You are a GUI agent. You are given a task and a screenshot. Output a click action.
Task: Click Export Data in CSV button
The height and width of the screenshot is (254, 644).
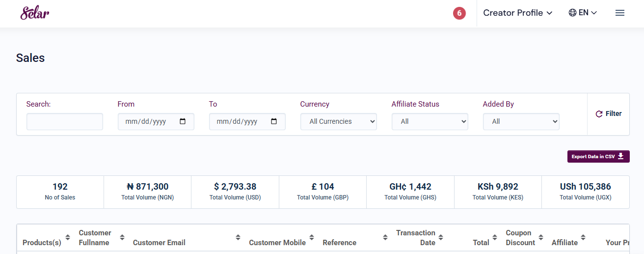[x=598, y=156]
